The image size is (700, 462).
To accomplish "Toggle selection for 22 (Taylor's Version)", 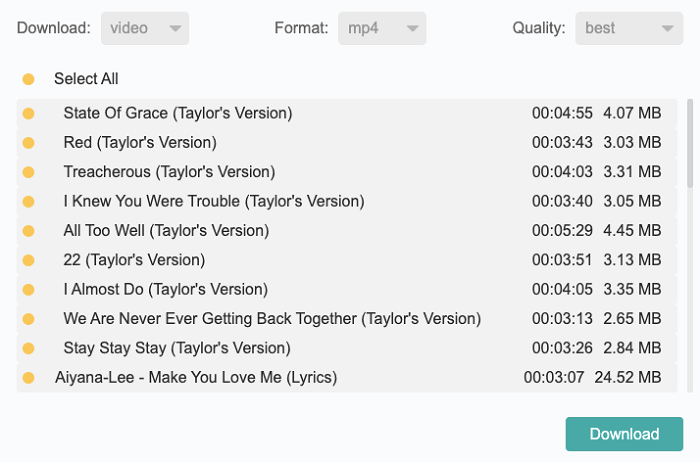I will point(29,260).
